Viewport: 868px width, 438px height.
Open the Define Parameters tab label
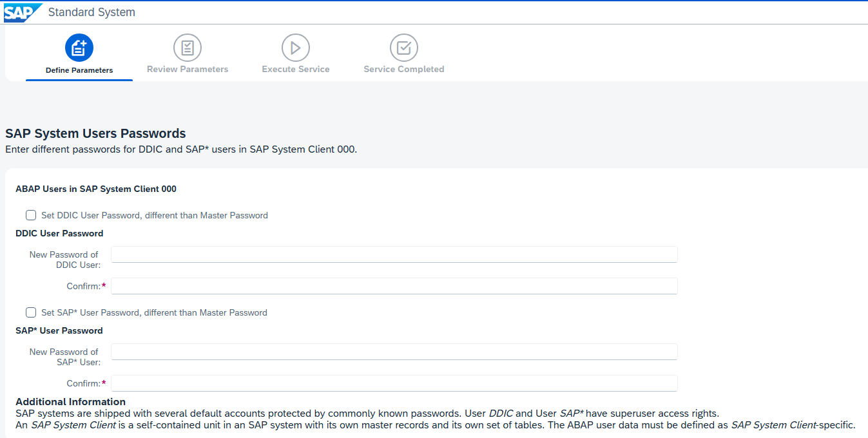coord(79,70)
